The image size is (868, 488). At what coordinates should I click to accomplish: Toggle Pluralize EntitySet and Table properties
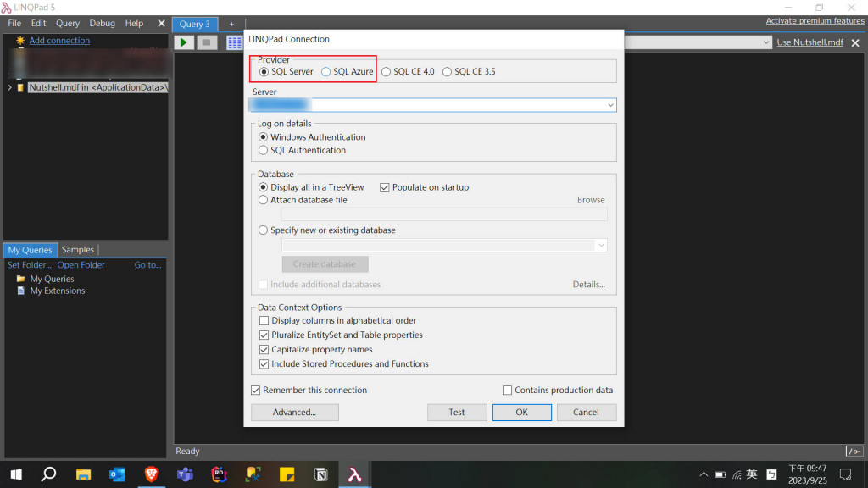341,335
